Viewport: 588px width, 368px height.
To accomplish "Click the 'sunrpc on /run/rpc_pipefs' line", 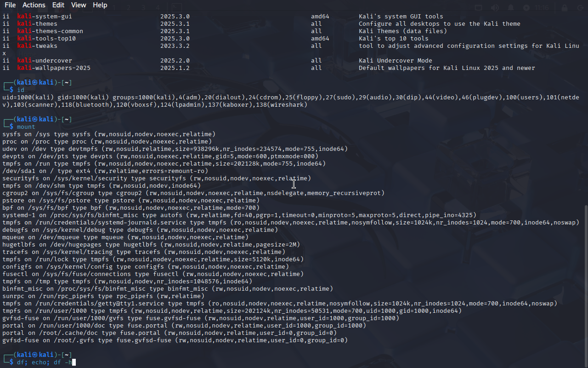I will (103, 296).
